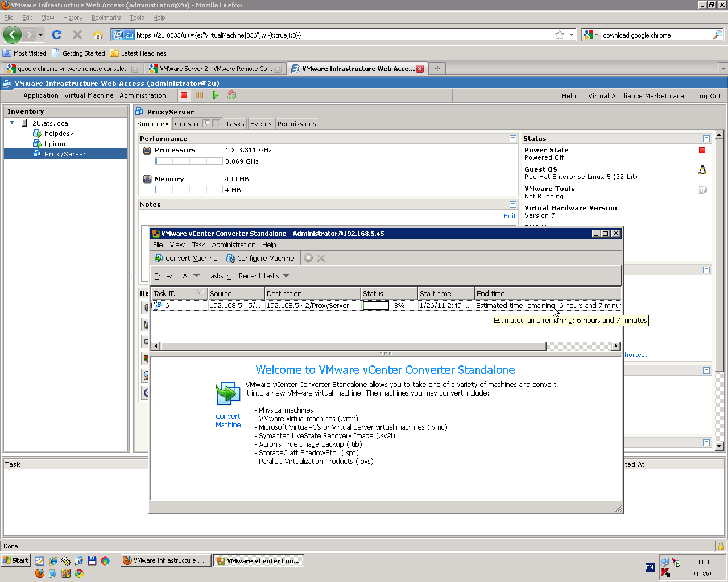This screenshot has height=582, width=728.
Task: Select hpiron in the Inventory tree
Action: (55, 144)
